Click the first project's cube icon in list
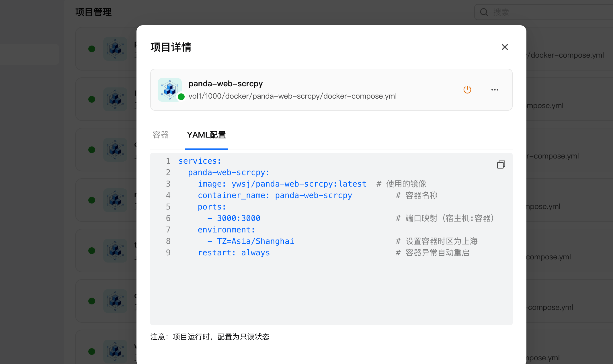This screenshot has width=613, height=364. point(115,49)
